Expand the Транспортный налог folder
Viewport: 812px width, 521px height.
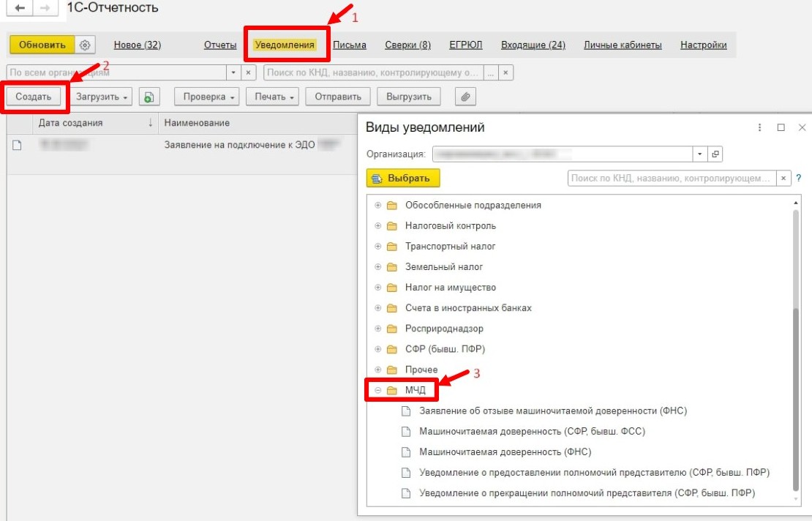tap(378, 247)
